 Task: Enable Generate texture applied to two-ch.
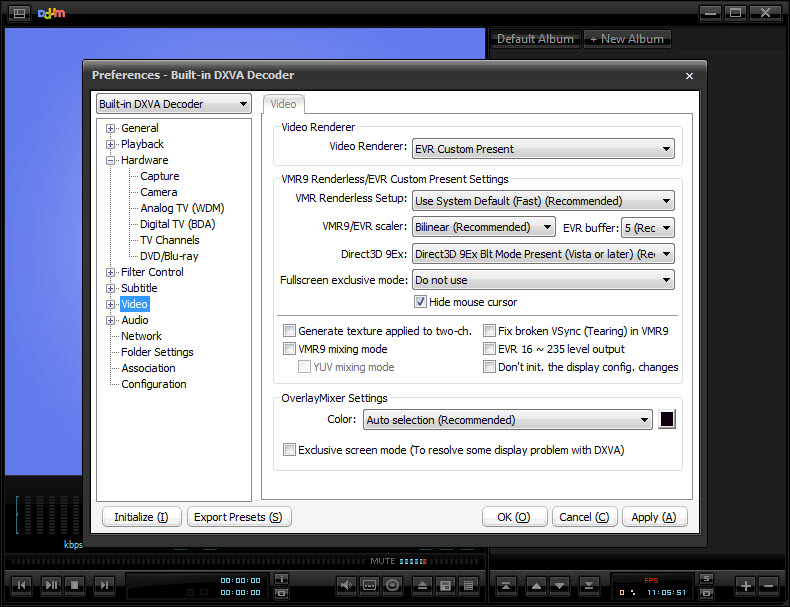(289, 330)
